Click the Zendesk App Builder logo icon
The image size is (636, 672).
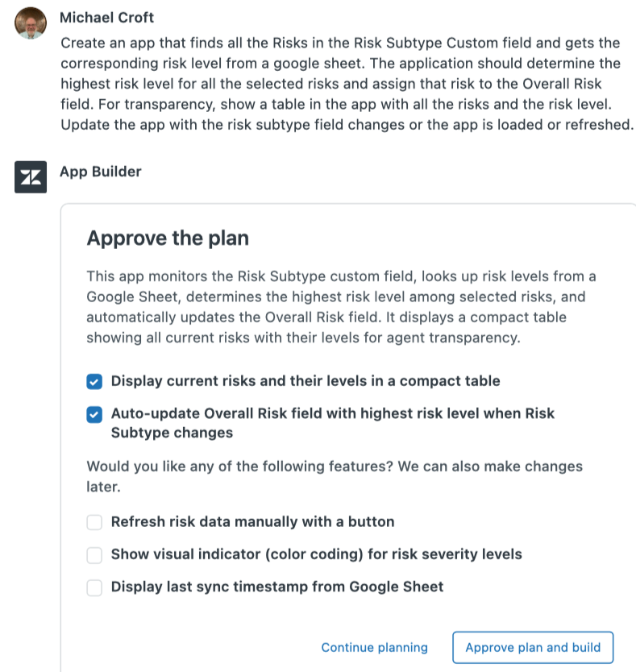coord(31,177)
